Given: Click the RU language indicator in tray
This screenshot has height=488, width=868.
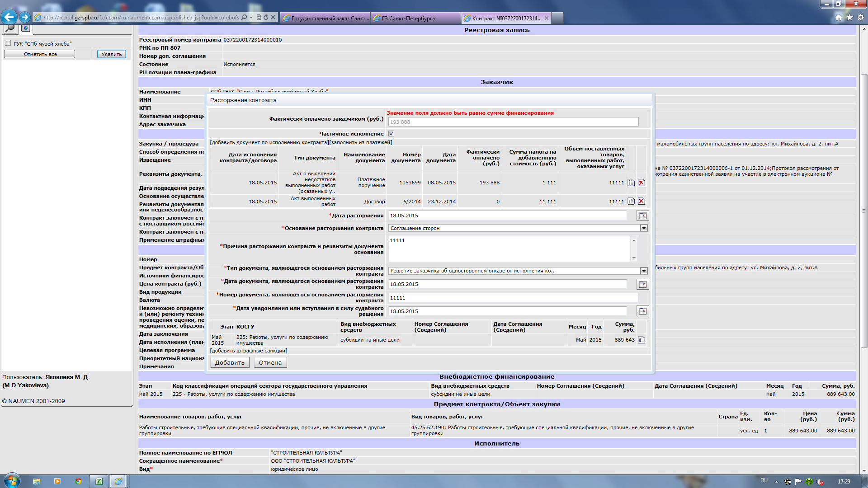Looking at the screenshot, I should pos(764,480).
